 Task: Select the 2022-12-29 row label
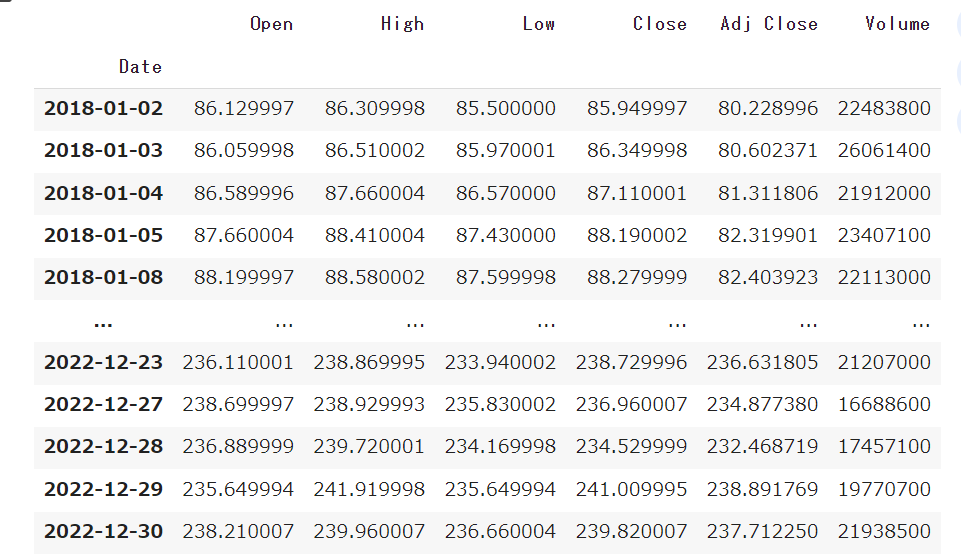click(x=104, y=490)
